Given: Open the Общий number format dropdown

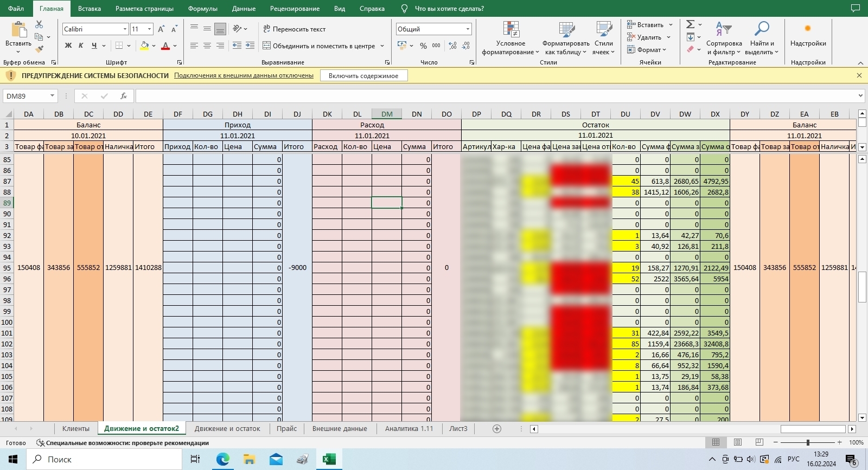Looking at the screenshot, I should (x=468, y=29).
